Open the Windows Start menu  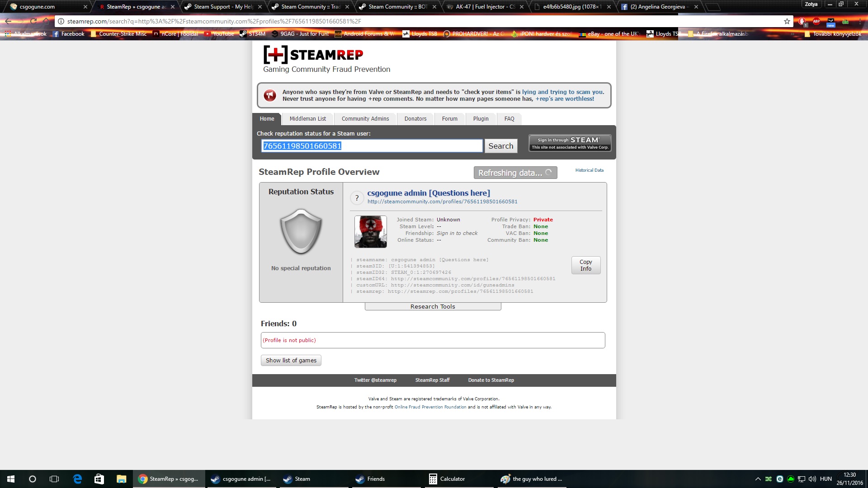pyautogui.click(x=11, y=479)
